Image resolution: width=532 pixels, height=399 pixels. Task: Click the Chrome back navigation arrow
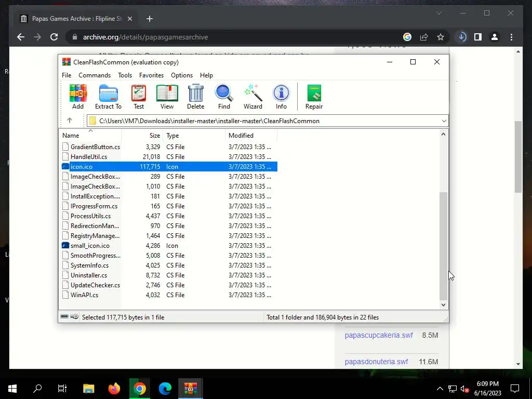pyautogui.click(x=21, y=37)
